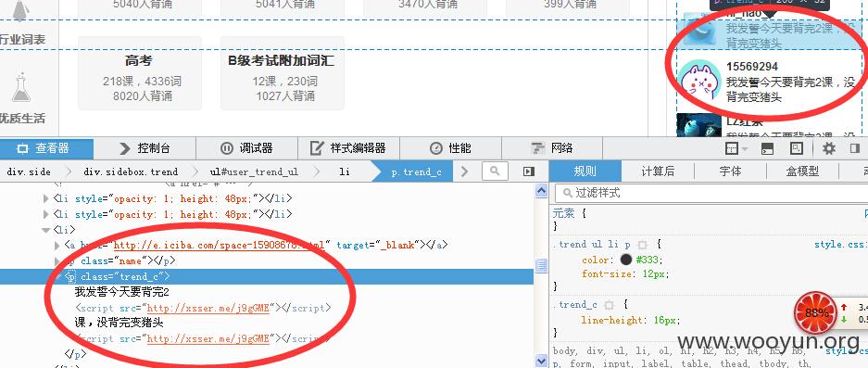Click the 我发誓今天要背完2 text node
The image size is (868, 368).
(121, 292)
